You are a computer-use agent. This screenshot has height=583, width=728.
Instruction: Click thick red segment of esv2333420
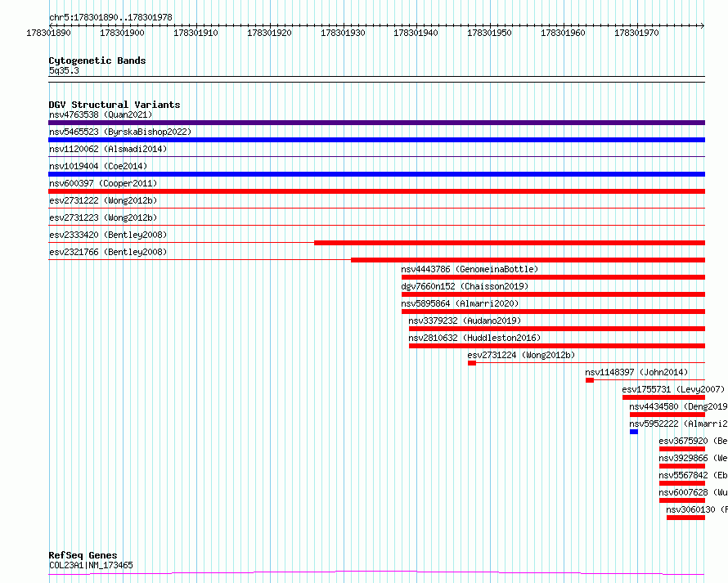(510, 243)
